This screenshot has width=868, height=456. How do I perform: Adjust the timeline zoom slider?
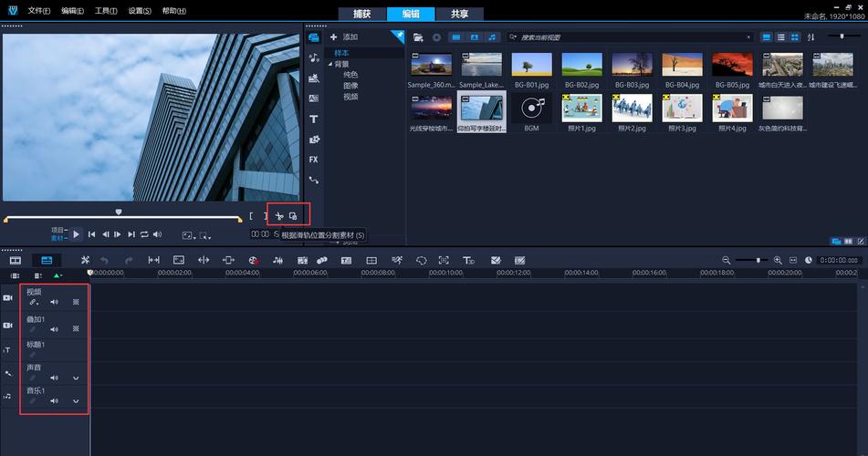coord(758,260)
